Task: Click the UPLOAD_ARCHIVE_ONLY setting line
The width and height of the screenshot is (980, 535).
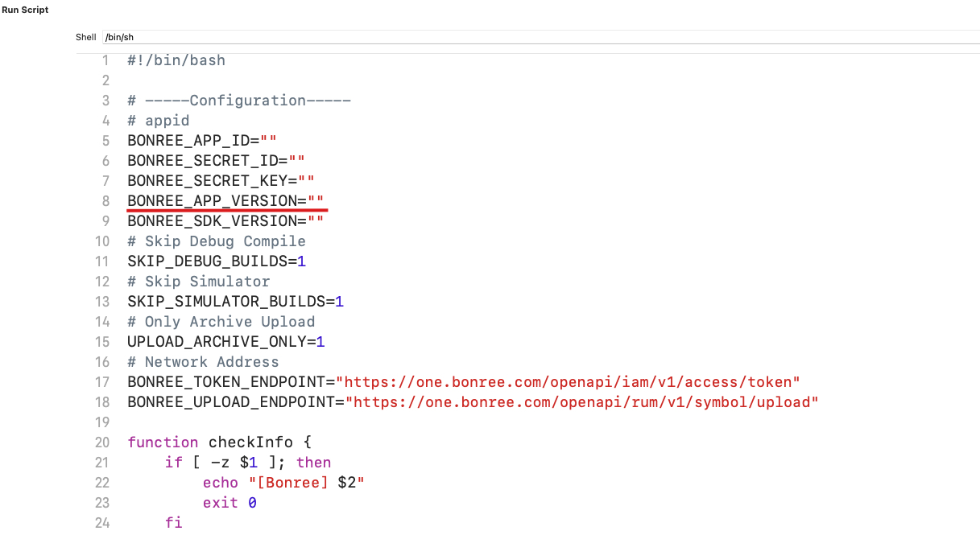Action: pyautogui.click(x=225, y=342)
